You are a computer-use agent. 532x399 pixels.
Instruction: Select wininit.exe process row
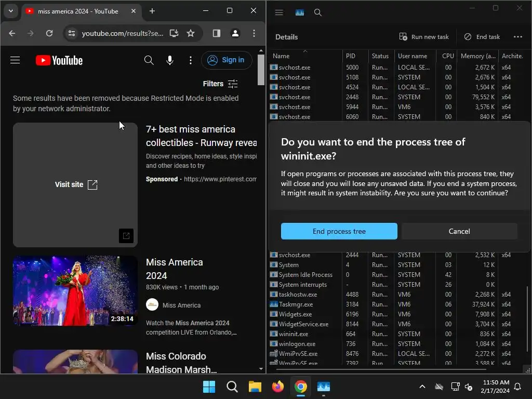pyautogui.click(x=397, y=334)
